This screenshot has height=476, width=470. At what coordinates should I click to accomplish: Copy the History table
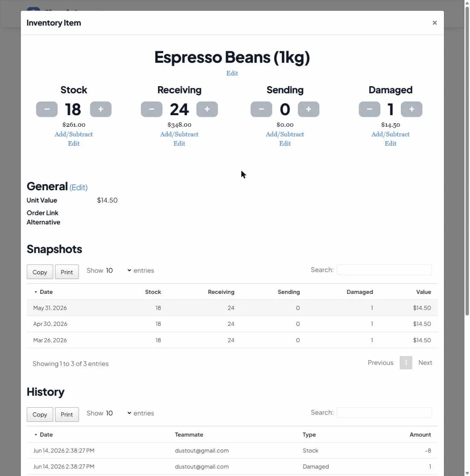pos(40,415)
